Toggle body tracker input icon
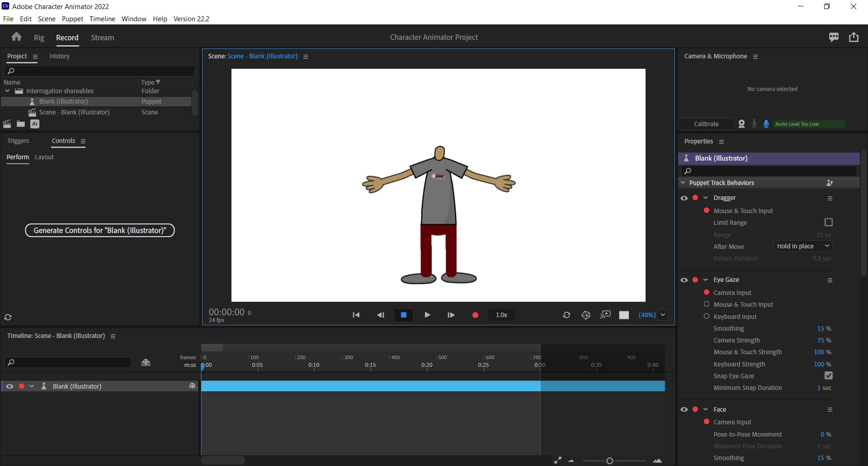Screen dimensions: 868x466 click(x=754, y=124)
